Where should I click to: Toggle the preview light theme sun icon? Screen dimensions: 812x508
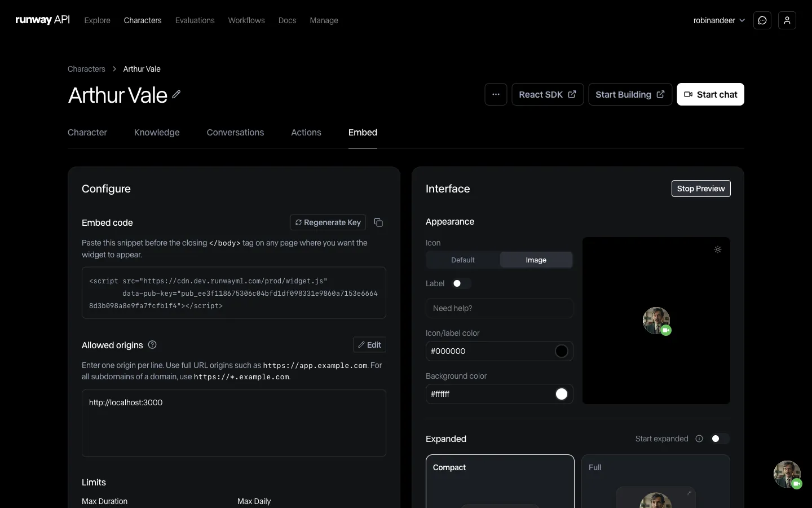718,249
